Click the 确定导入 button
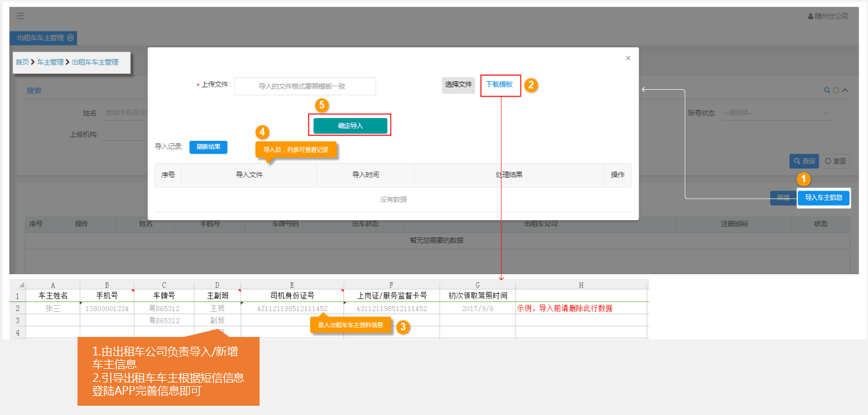The height and width of the screenshot is (415, 868). coord(351,125)
